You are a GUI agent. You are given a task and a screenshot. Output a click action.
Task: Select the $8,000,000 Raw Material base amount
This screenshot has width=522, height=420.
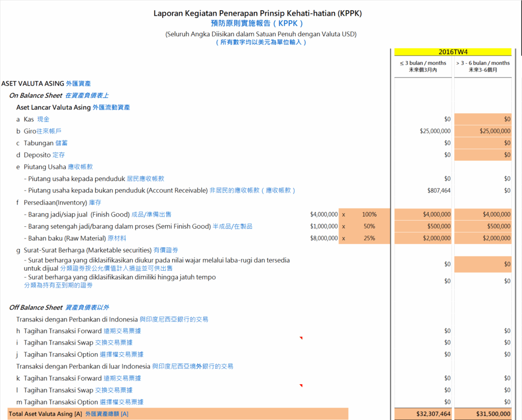point(323,238)
